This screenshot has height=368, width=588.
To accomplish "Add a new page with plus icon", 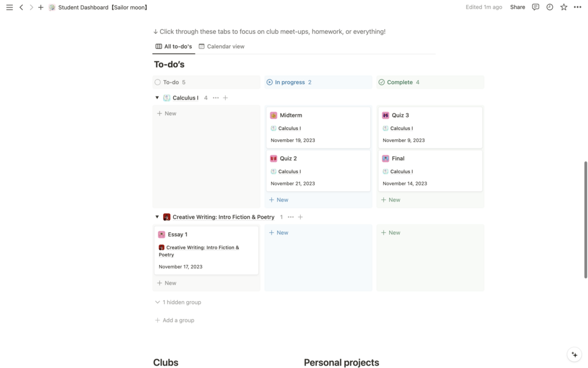I will click(x=40, y=8).
